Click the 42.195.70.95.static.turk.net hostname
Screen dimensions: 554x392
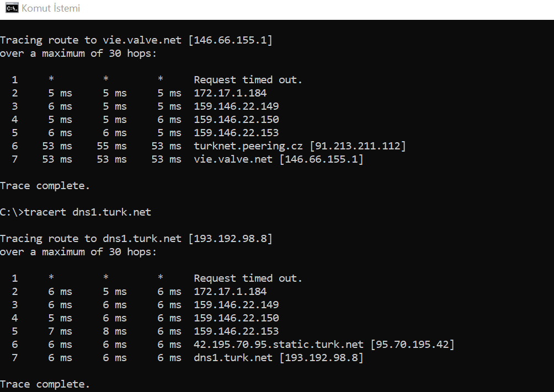[279, 345]
